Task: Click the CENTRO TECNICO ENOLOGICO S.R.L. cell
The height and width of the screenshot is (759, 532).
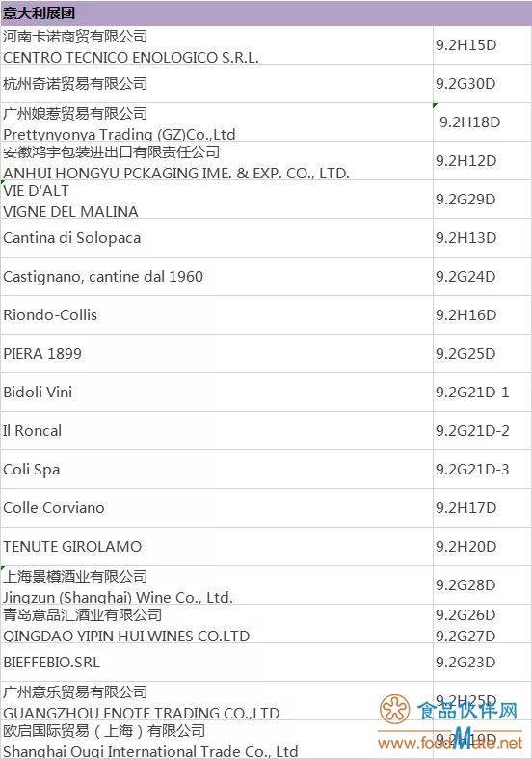Action: [217, 45]
